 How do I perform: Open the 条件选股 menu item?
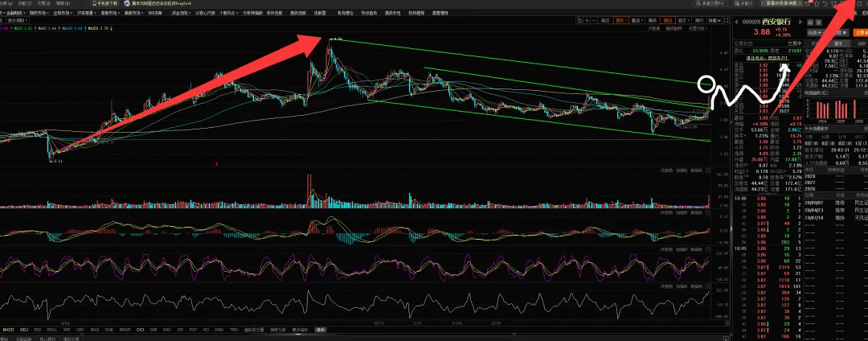pos(275,12)
